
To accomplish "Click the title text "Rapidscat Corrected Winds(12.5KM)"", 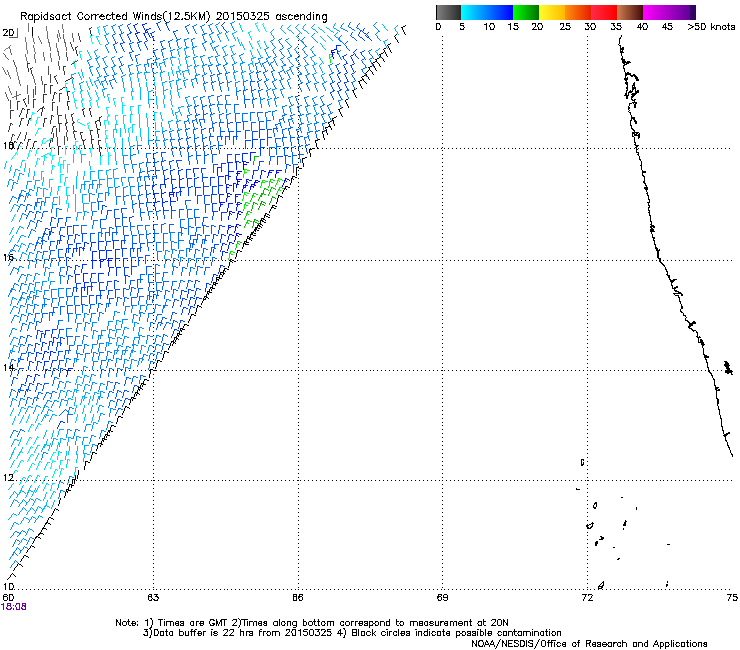I will point(115,17).
